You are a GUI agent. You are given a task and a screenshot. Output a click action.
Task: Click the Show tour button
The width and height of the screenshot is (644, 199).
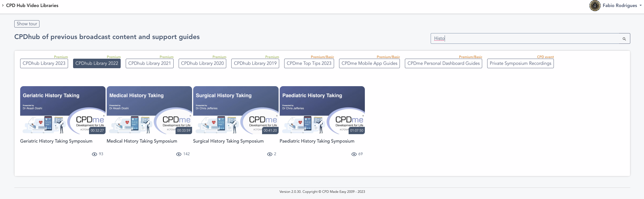click(27, 24)
